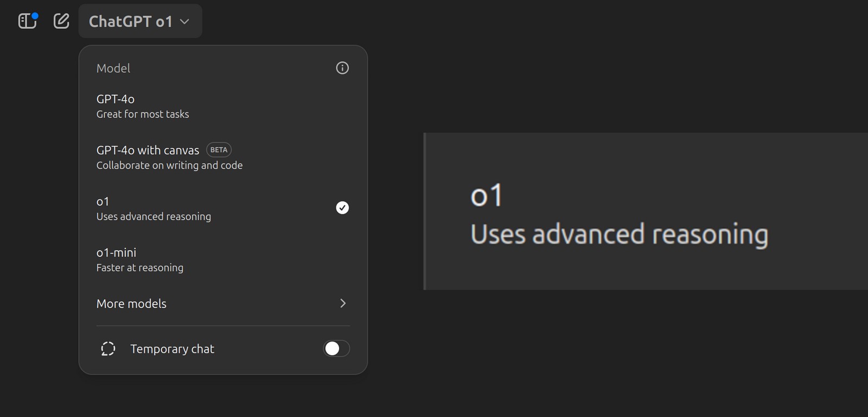Click enlarged "Uses advanced reasoning" preview text

[619, 235]
